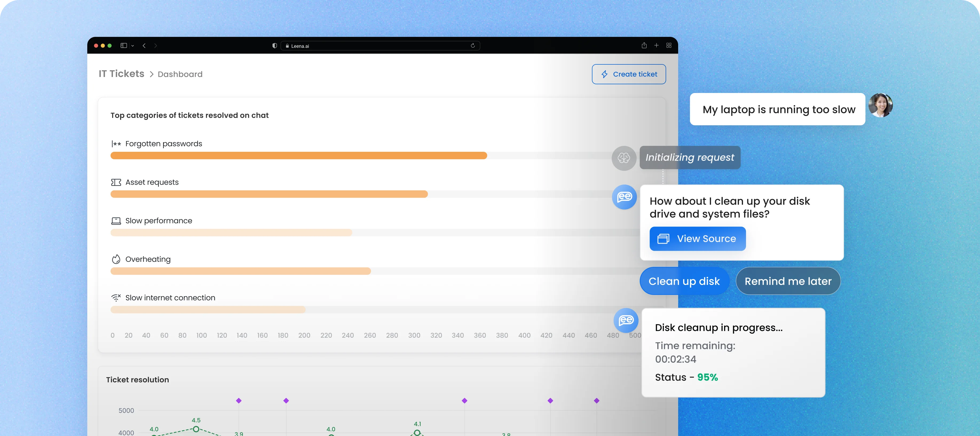The width and height of the screenshot is (980, 436).
Task: Go forward with the browser forward arrow
Action: pyautogui.click(x=156, y=46)
